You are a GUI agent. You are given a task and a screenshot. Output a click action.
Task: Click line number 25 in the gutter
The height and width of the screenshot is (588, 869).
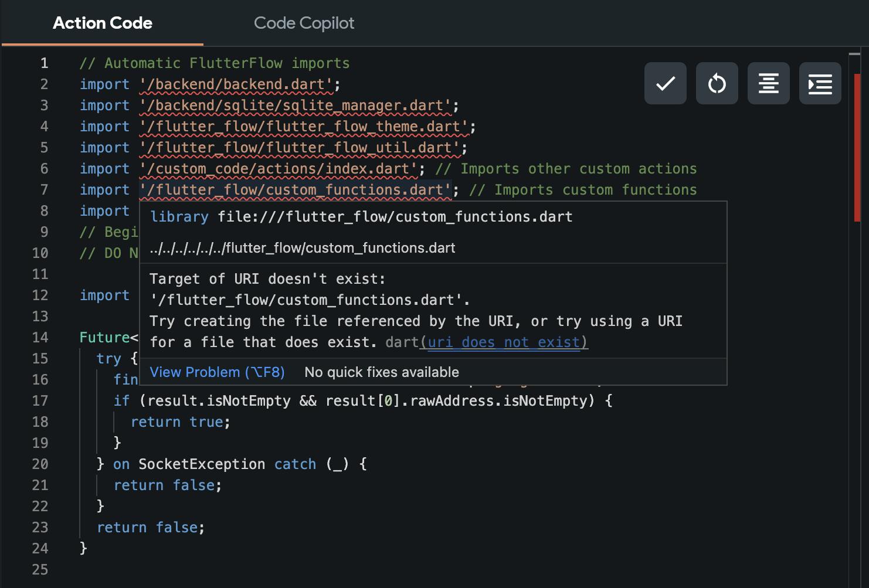pos(40,570)
